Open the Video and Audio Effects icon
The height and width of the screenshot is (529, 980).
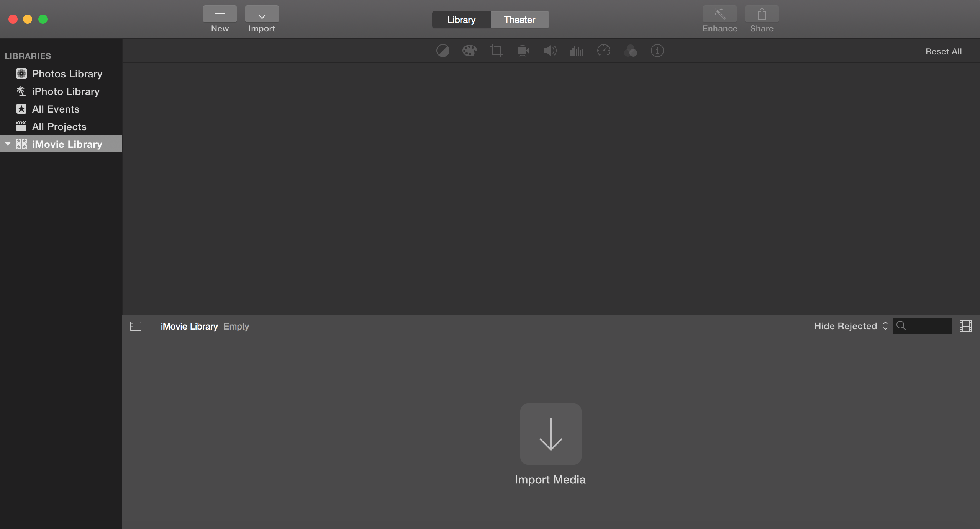tap(630, 51)
